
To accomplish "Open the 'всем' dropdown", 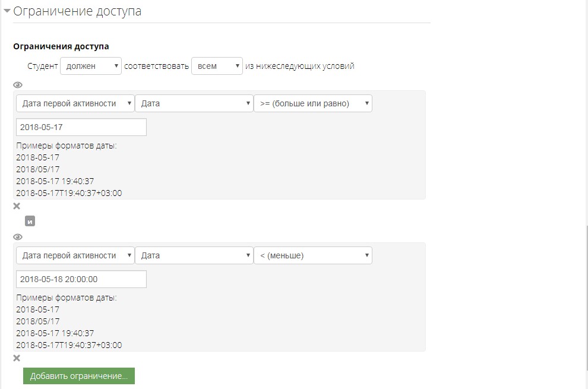I will click(x=217, y=66).
